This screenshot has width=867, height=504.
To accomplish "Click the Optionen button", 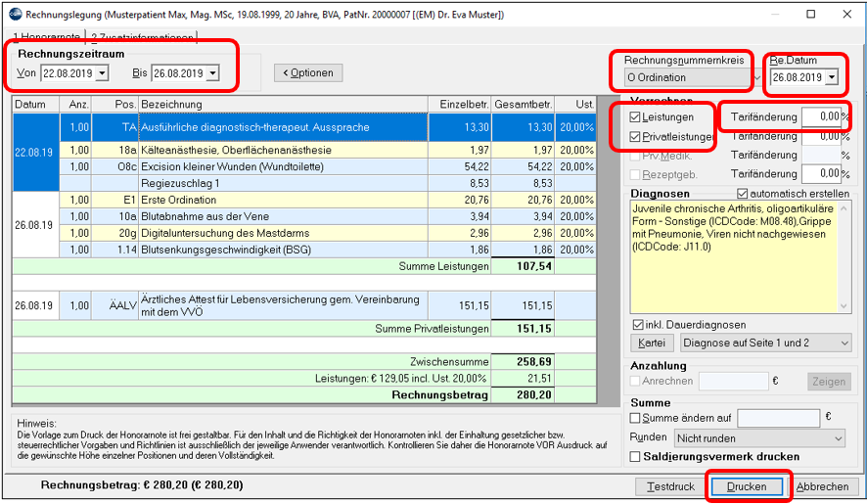I will (x=308, y=73).
